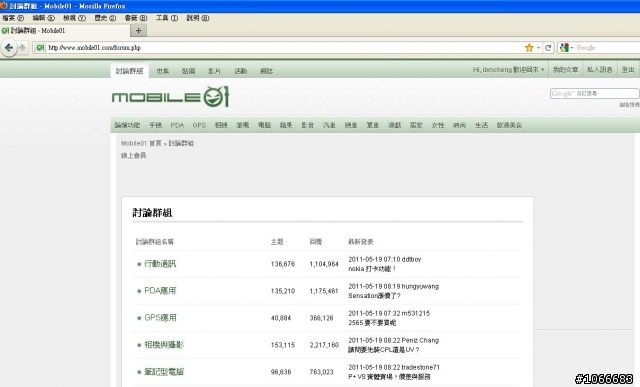Click the browser Back arrow button
Image resolution: width=640 pixels, height=387 pixels.
[x=9, y=48]
